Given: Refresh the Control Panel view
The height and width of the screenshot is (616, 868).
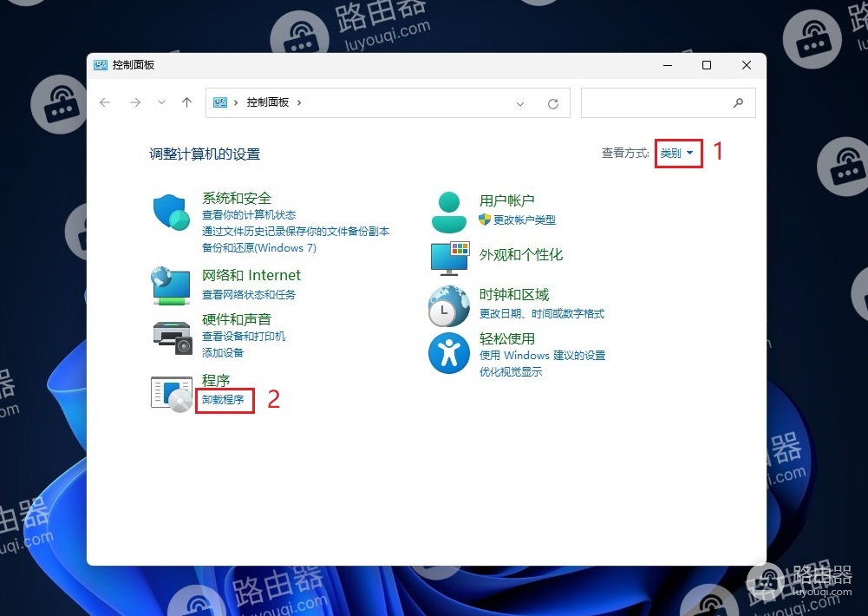Looking at the screenshot, I should 553,103.
